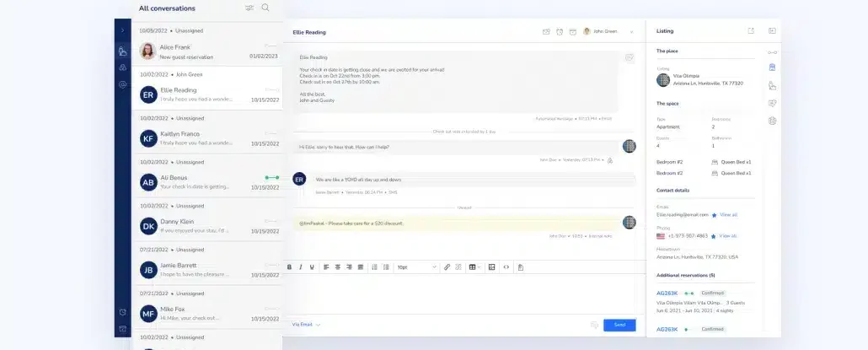Open saved replies icon beside Send
The height and width of the screenshot is (350, 868).
click(594, 325)
